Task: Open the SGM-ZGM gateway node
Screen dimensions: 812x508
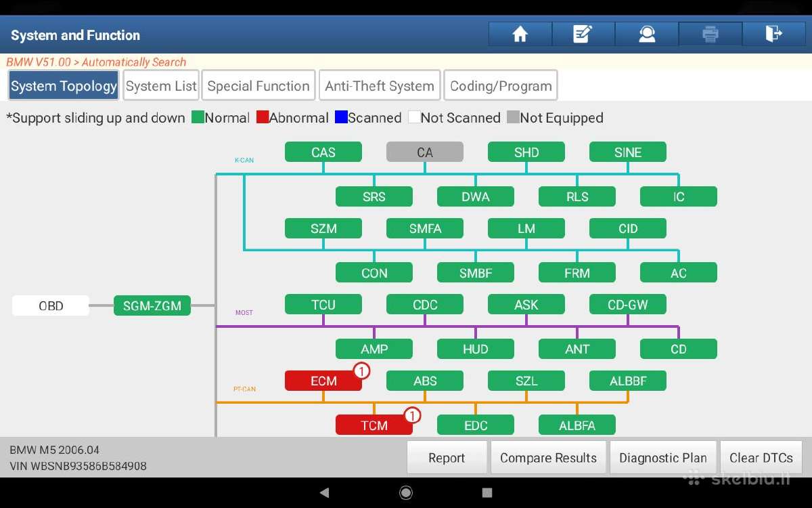Action: pyautogui.click(x=152, y=305)
